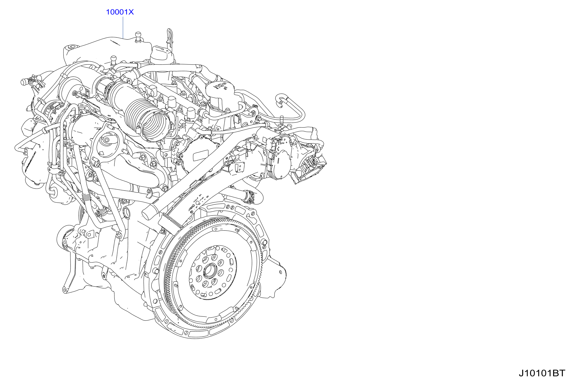Screen dimensions: 588x386
Task: Select the oil dipstick loop handle
Action: (x=170, y=35)
